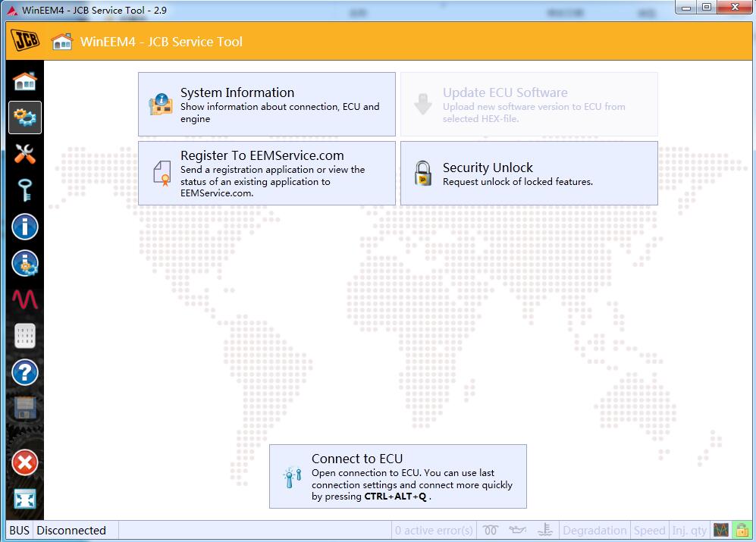The width and height of the screenshot is (756, 542).
Task: Click the red X sidebar icon
Action: (x=25, y=462)
